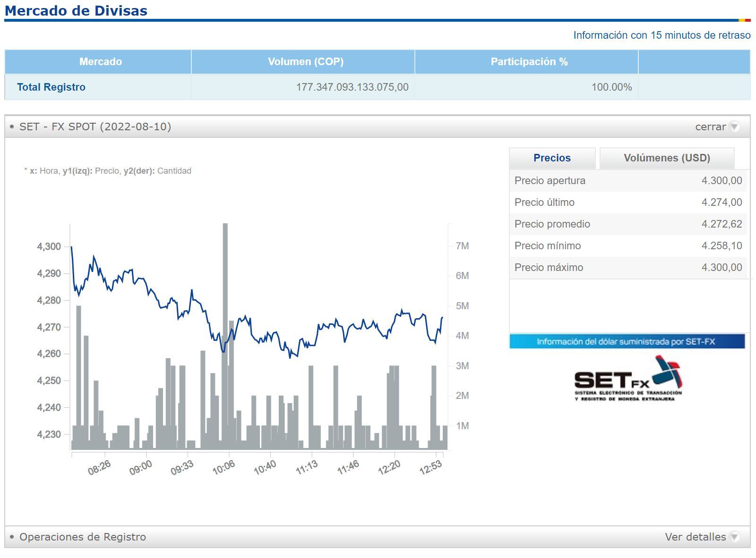Click the bullet icon beside SET - FX SPOT

(12, 127)
